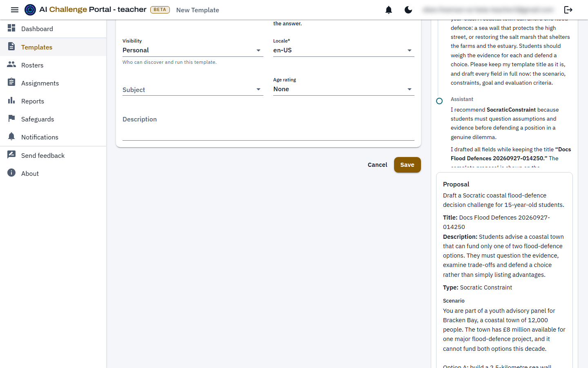The width and height of the screenshot is (588, 368).
Task: Click the About info icon
Action: (11, 173)
